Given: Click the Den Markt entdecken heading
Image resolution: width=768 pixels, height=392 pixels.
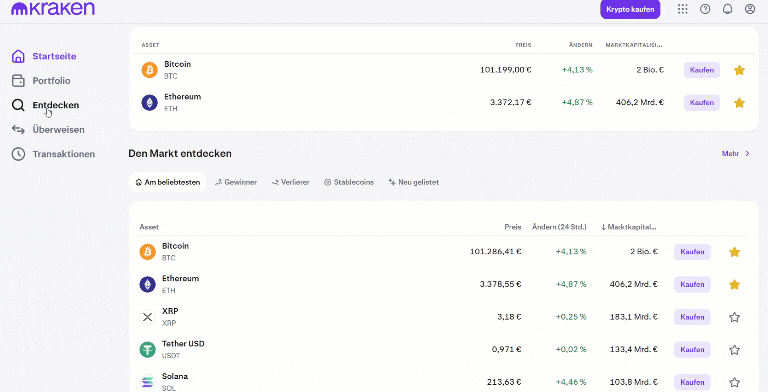Looking at the screenshot, I should [180, 154].
